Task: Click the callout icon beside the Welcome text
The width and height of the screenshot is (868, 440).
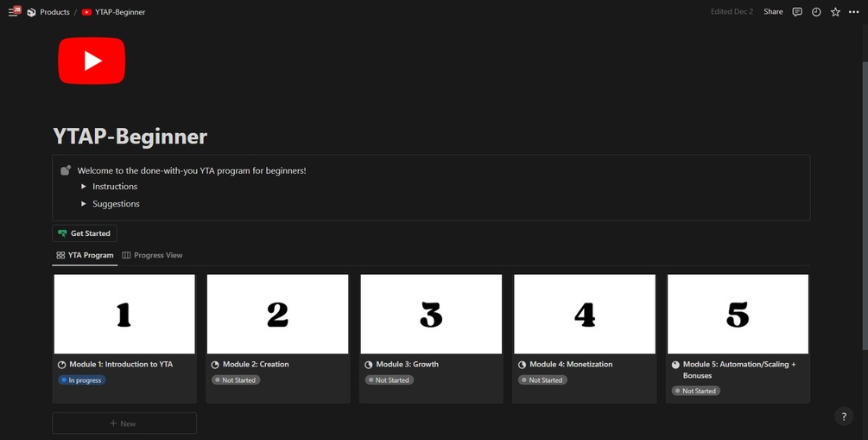Action: click(x=66, y=170)
